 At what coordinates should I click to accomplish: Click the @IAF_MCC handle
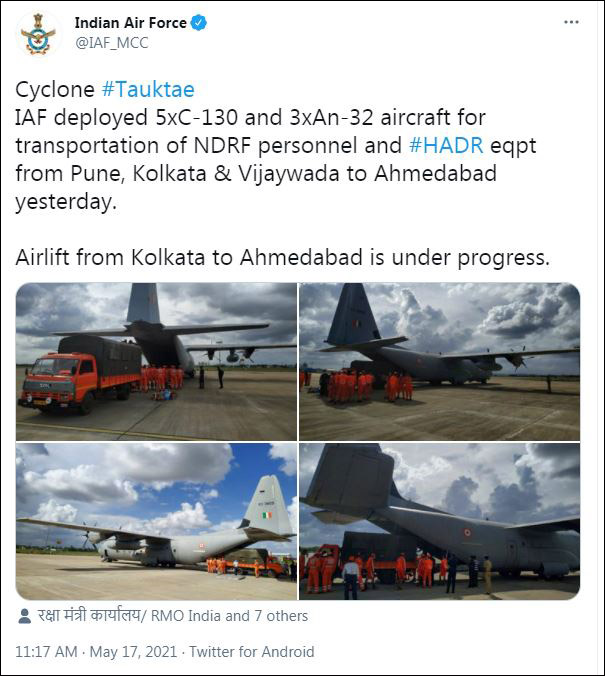[108, 42]
